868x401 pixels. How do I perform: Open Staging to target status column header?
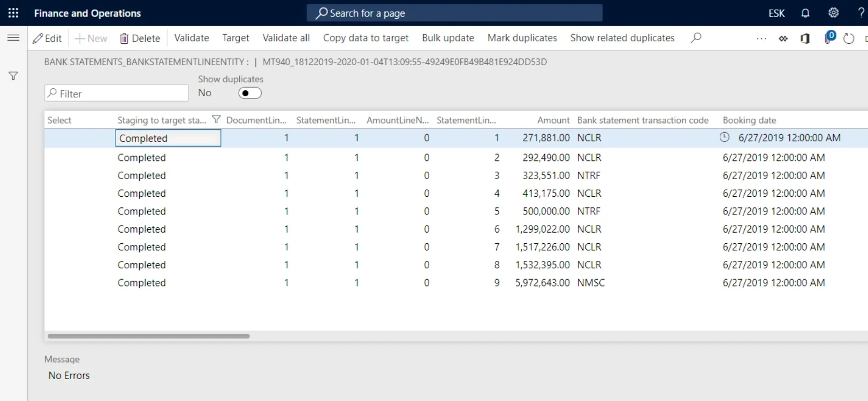[162, 120]
